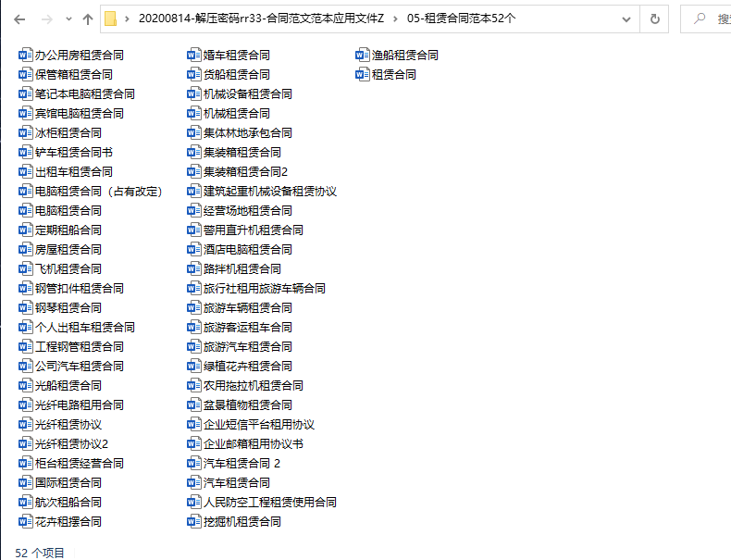The width and height of the screenshot is (731, 560).
Task: Select file name 柜台租赁经营合同
Action: click(80, 464)
